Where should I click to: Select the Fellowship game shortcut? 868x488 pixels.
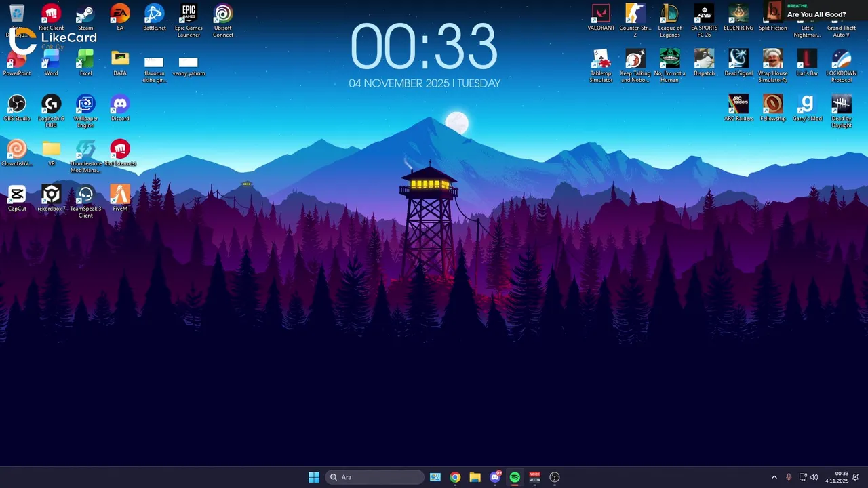click(x=772, y=108)
